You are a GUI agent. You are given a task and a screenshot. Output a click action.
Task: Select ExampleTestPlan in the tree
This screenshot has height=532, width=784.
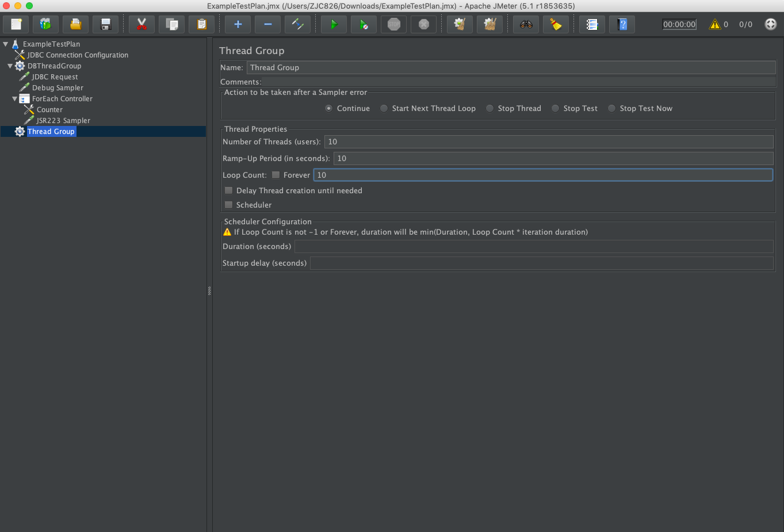click(51, 44)
